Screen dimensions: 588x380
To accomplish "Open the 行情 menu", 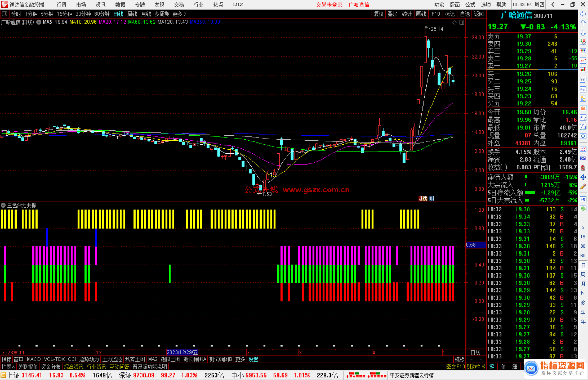I will (62, 4).
